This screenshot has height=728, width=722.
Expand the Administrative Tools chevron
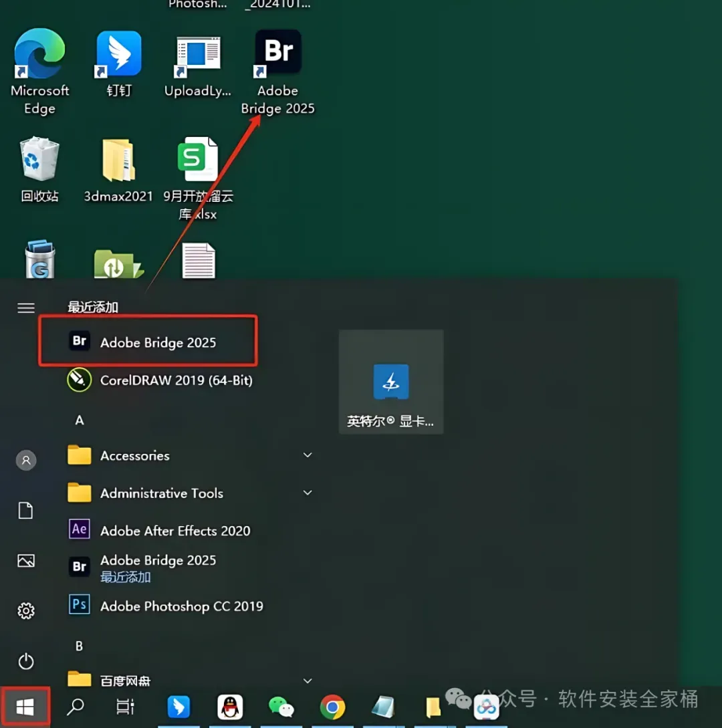308,493
